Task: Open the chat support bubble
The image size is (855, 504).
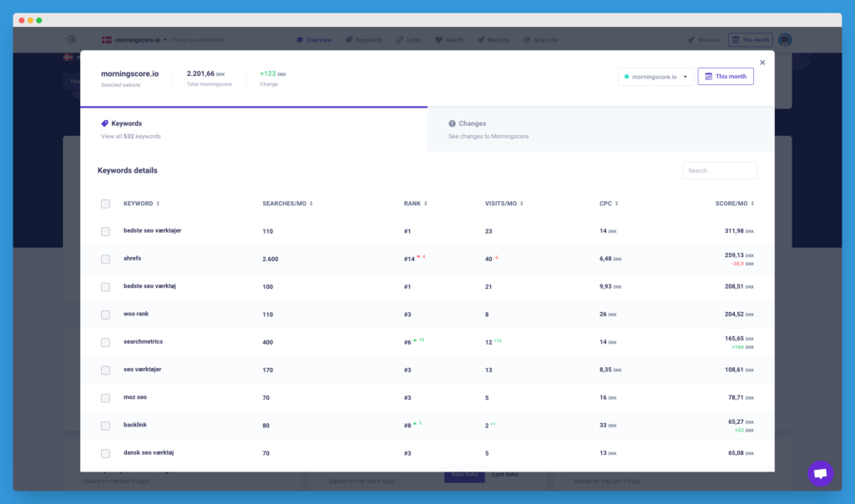Action: coord(820,473)
